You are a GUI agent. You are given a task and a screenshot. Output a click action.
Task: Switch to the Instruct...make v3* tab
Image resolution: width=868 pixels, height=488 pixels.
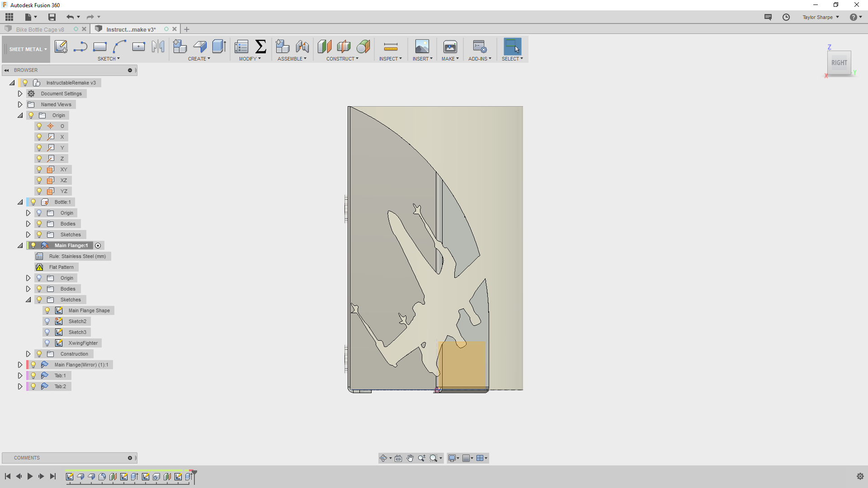pos(131,29)
